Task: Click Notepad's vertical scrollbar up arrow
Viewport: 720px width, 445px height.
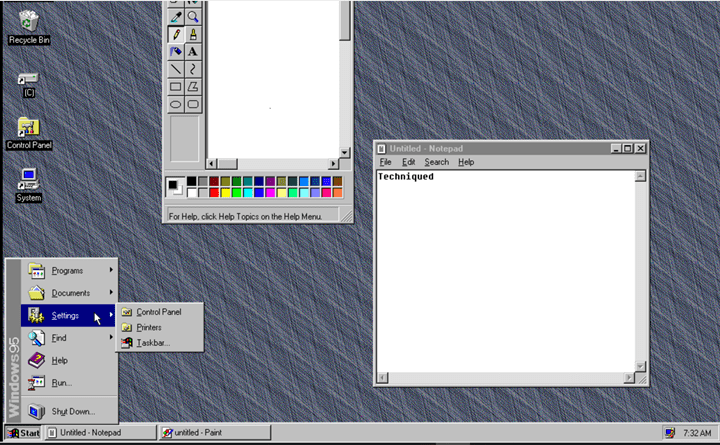Action: 640,176
